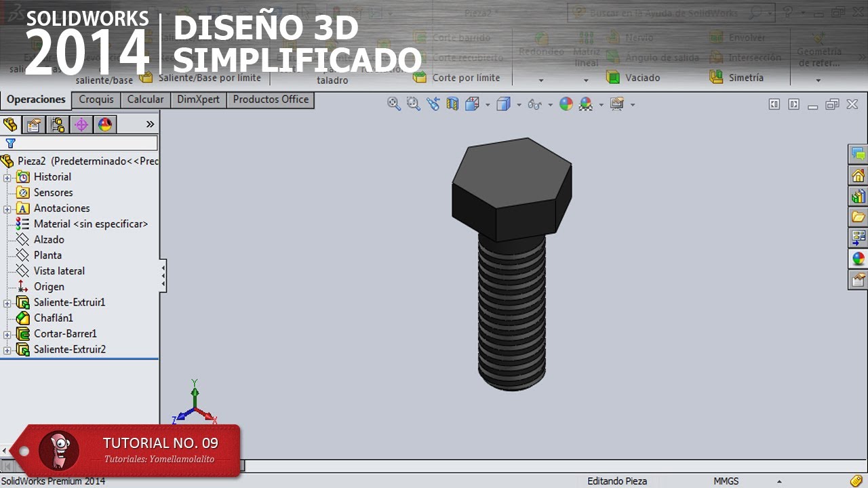Switch to the PropertyManager tab icon
The width and height of the screenshot is (868, 488).
33,124
